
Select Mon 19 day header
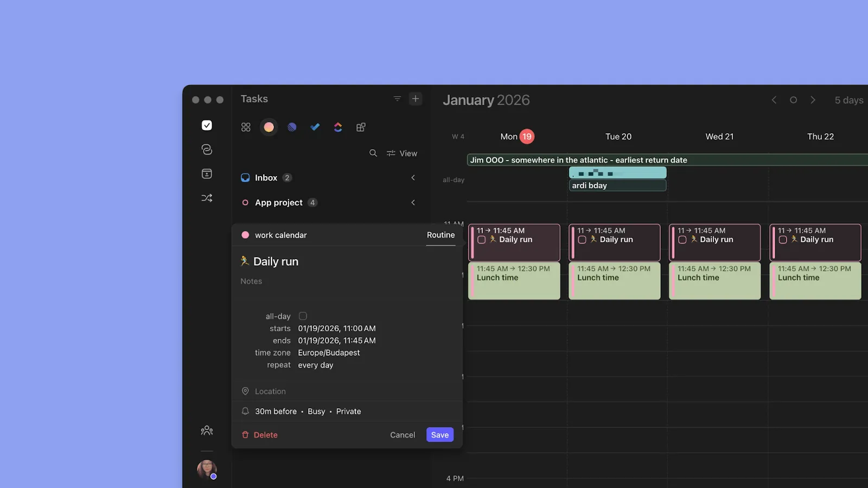coord(517,137)
